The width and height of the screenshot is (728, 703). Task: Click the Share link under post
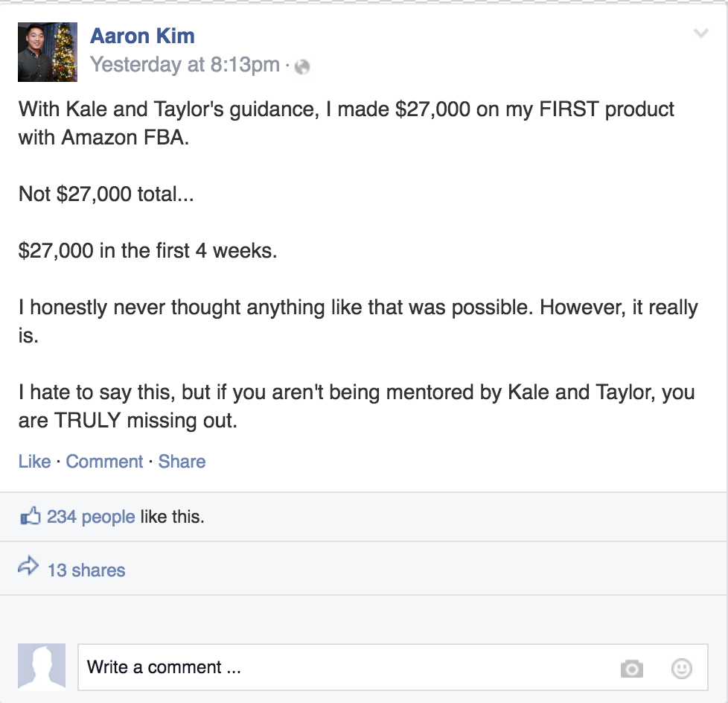[182, 462]
